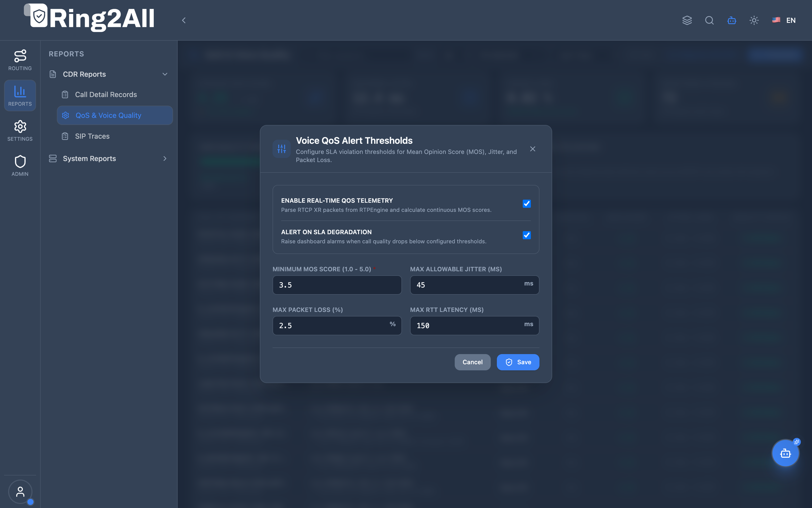Click the SIP Traces clipboard icon
This screenshot has width=812, height=508.
65,136
